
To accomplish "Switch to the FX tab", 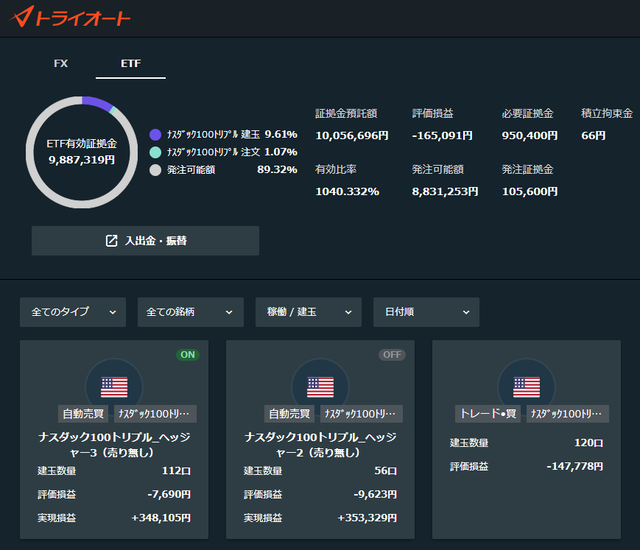I will pyautogui.click(x=61, y=63).
